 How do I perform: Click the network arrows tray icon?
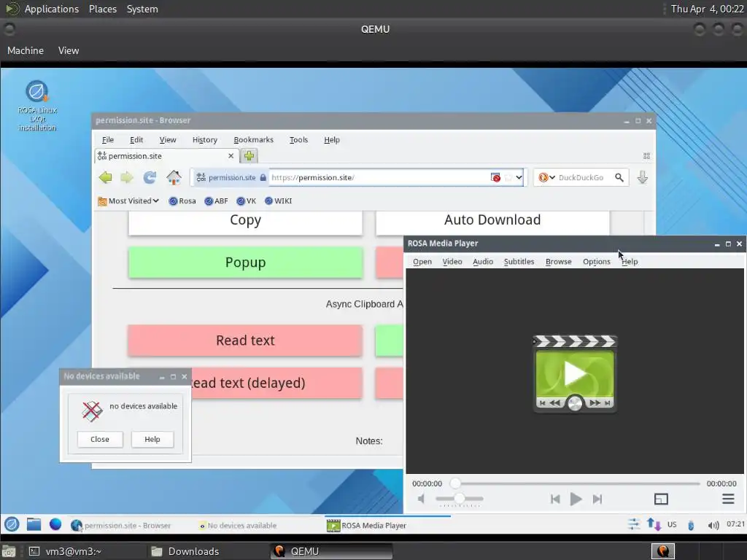point(654,525)
